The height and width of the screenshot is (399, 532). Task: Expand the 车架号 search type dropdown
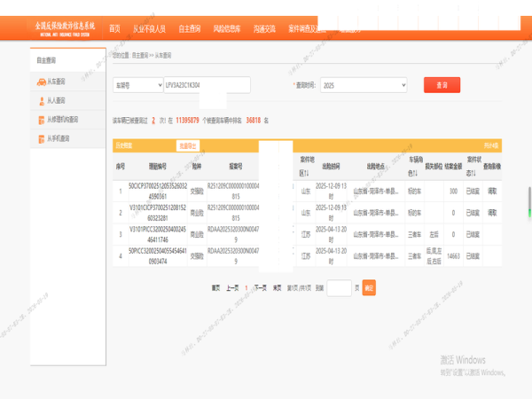[x=138, y=85]
